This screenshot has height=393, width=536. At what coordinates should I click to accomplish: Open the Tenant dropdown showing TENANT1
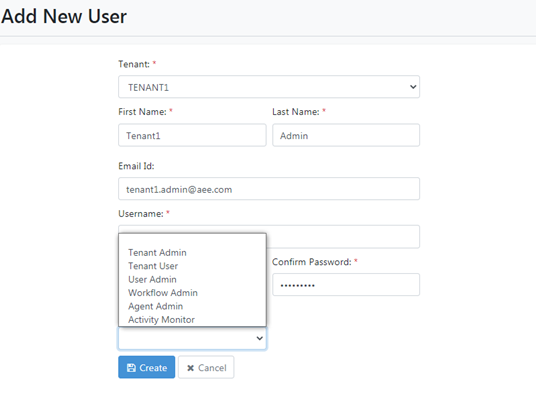tap(269, 87)
